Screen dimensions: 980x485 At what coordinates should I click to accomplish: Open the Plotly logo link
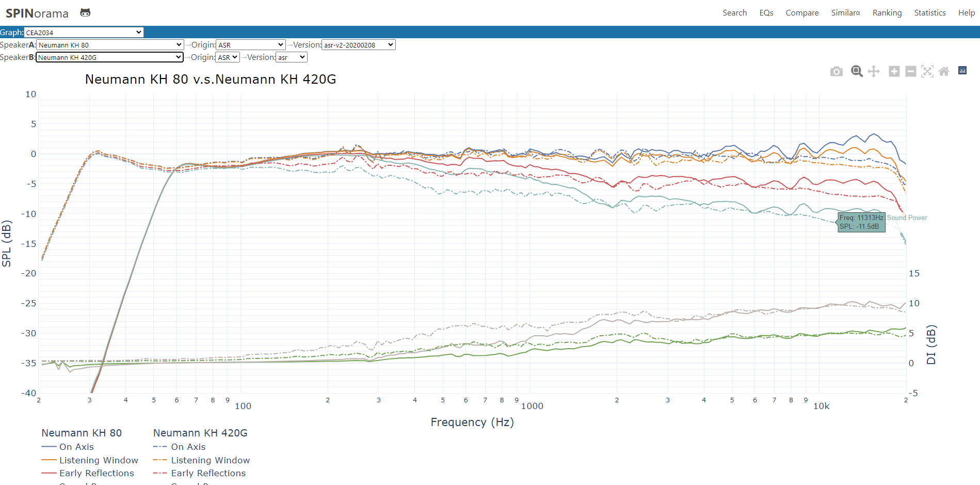click(962, 71)
